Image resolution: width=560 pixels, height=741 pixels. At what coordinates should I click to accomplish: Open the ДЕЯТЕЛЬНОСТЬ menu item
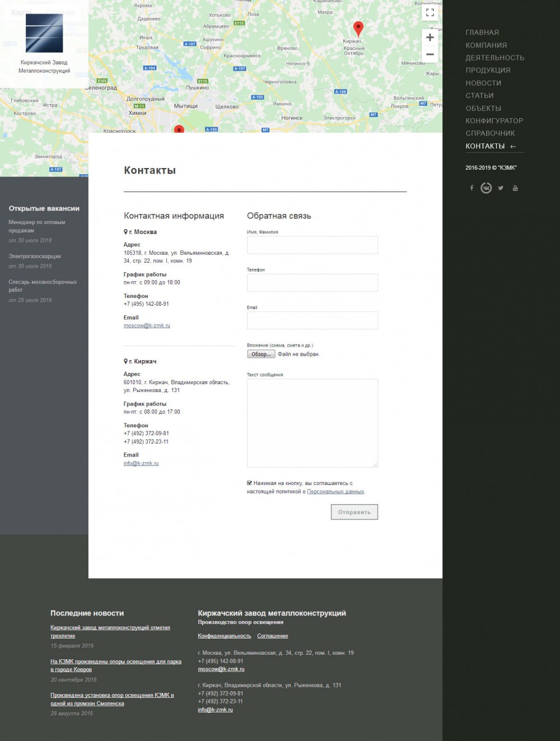495,58
